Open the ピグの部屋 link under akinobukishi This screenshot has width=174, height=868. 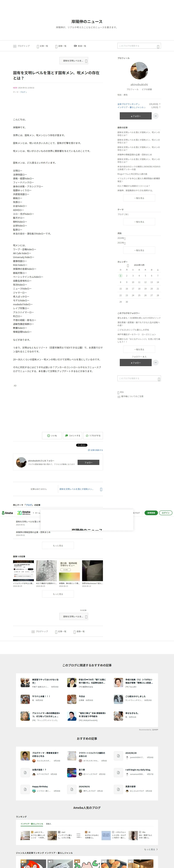[147, 89]
